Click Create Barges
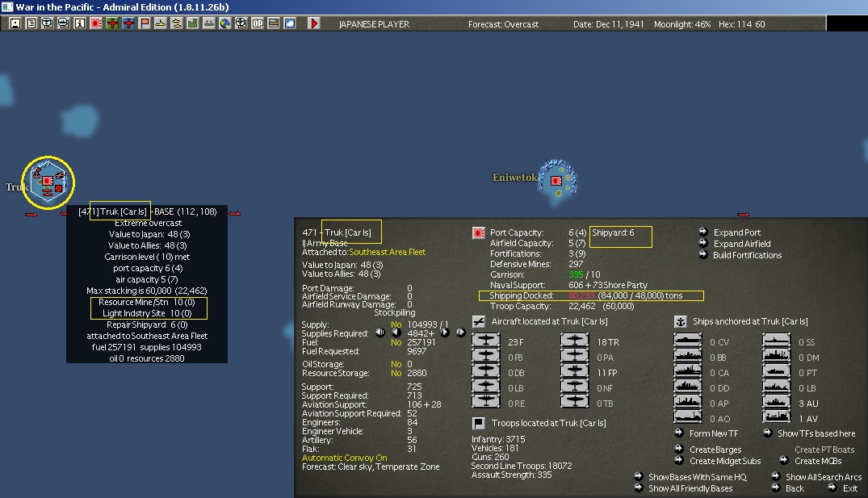The image size is (868, 498). (x=715, y=450)
